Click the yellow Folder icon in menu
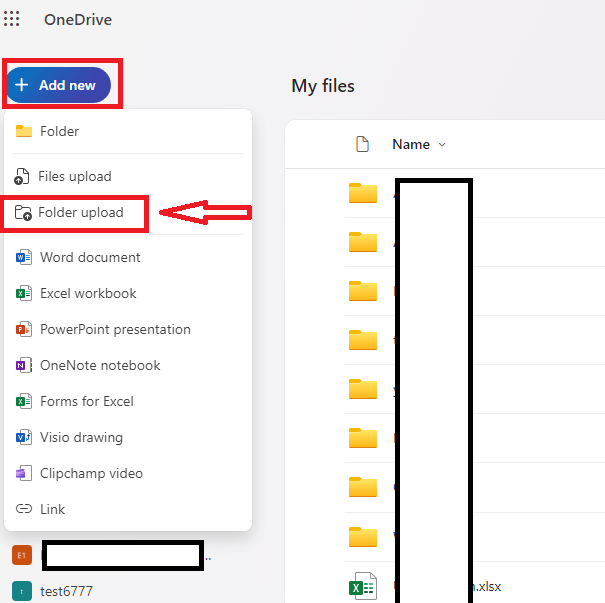This screenshot has width=605, height=603. tap(24, 131)
